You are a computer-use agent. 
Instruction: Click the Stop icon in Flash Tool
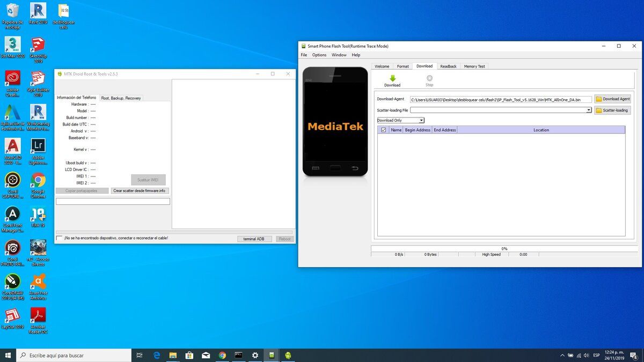tap(429, 78)
